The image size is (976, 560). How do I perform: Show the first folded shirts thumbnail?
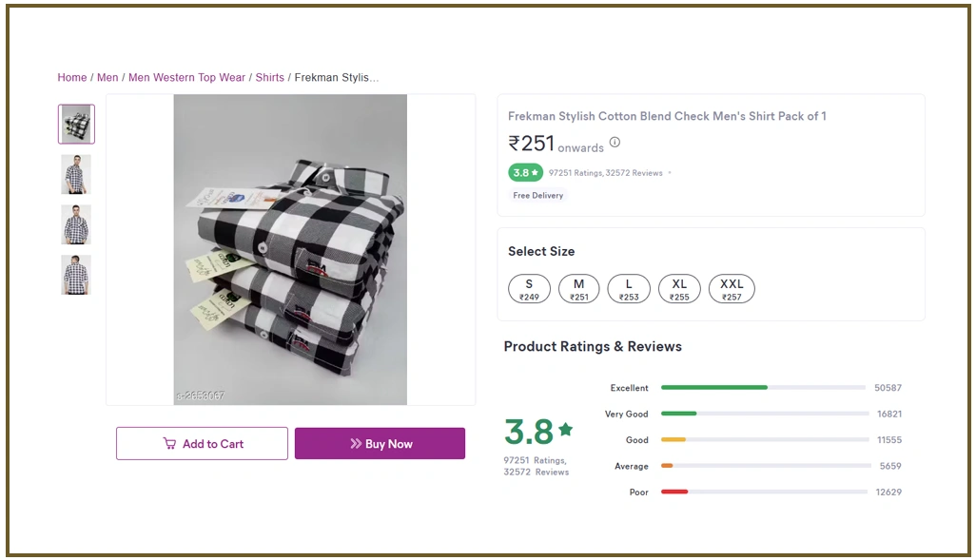click(x=76, y=125)
